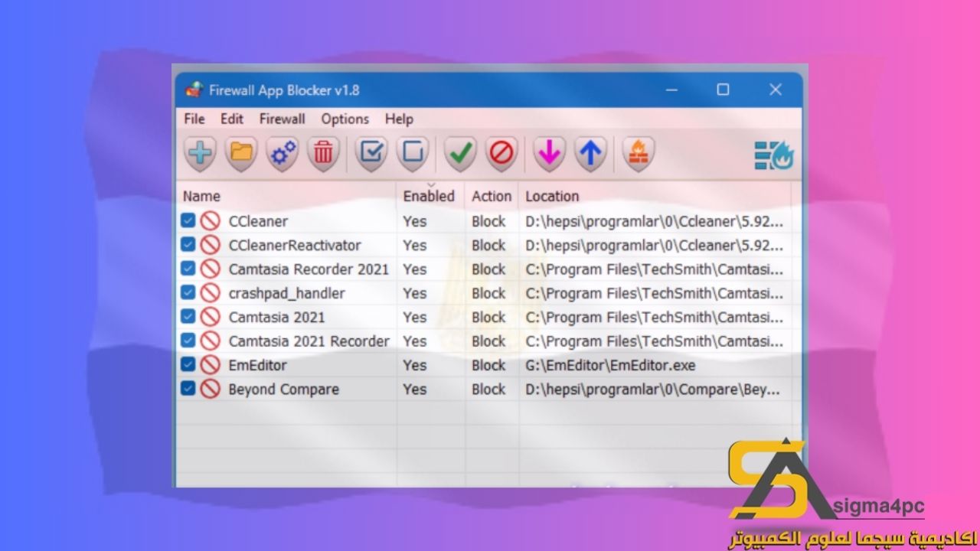
Task: Select the Camtasia 2021 entry name
Action: tap(276, 317)
